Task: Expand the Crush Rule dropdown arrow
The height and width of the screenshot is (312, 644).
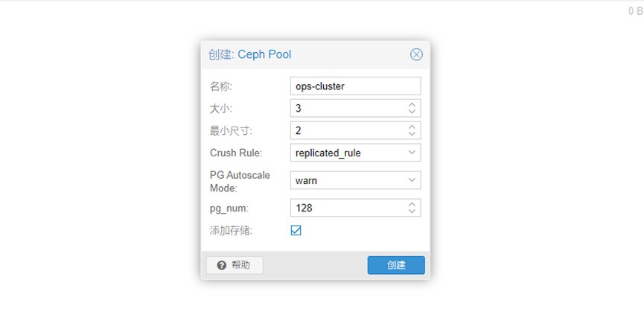Action: pos(412,153)
